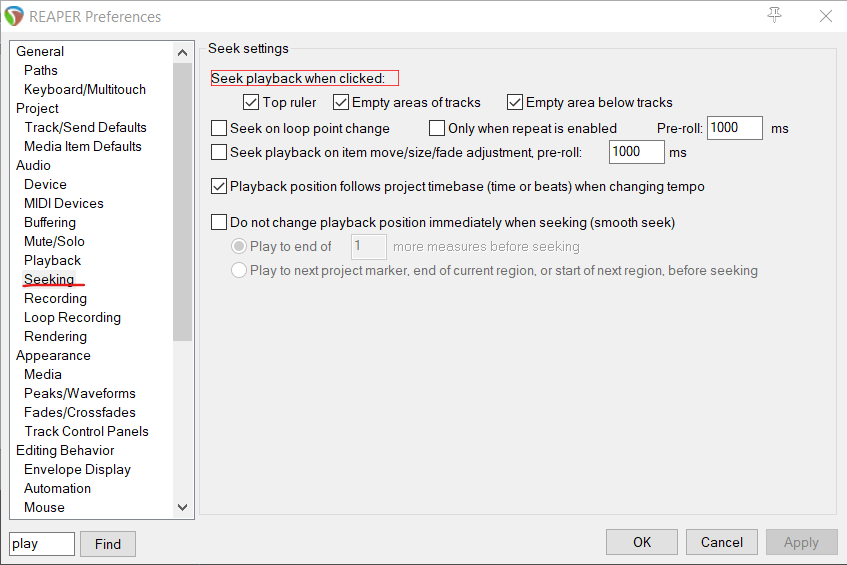The height and width of the screenshot is (565, 847).
Task: Uncheck Empty area below tracks
Action: click(515, 102)
